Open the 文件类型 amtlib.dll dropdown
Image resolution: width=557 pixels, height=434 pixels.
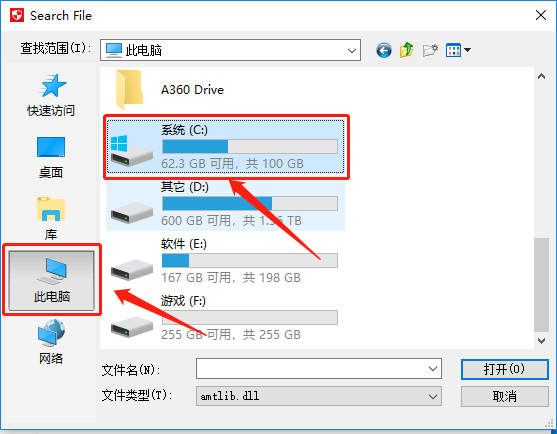tap(319, 396)
